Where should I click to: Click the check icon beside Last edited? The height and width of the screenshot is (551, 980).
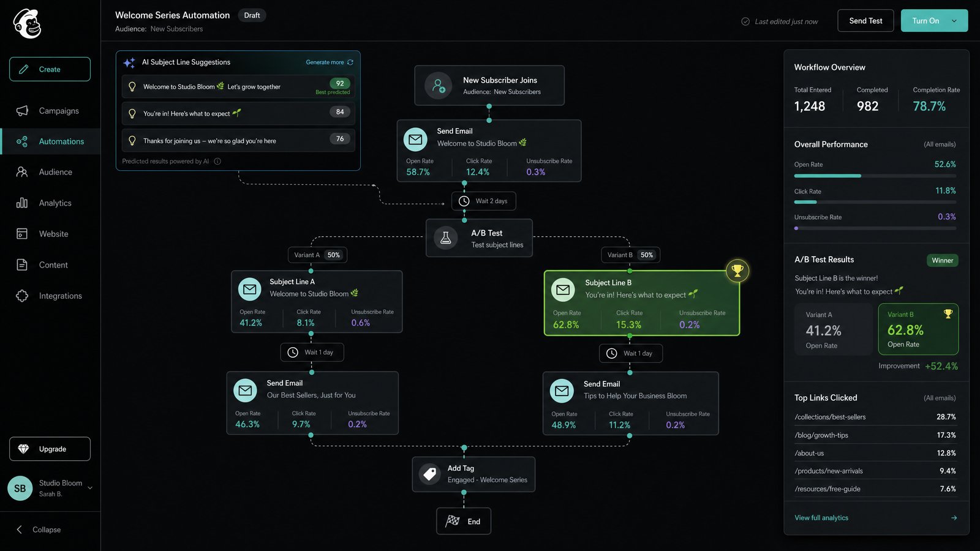745,21
